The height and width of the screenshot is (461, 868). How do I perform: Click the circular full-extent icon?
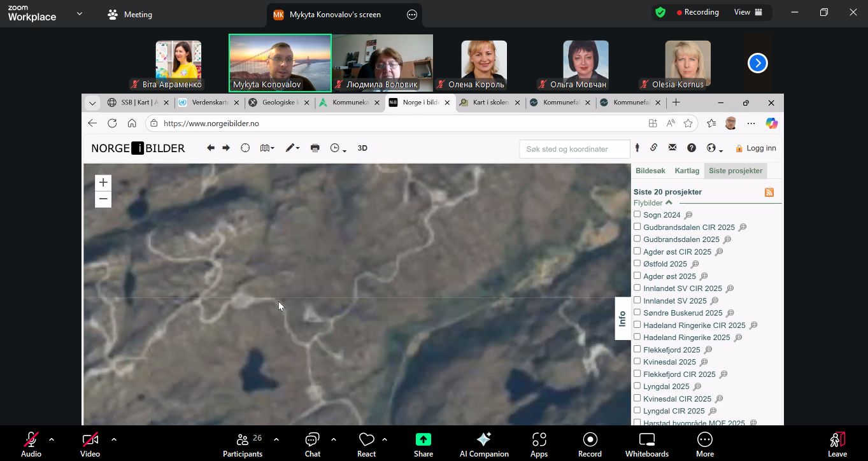[x=245, y=148]
